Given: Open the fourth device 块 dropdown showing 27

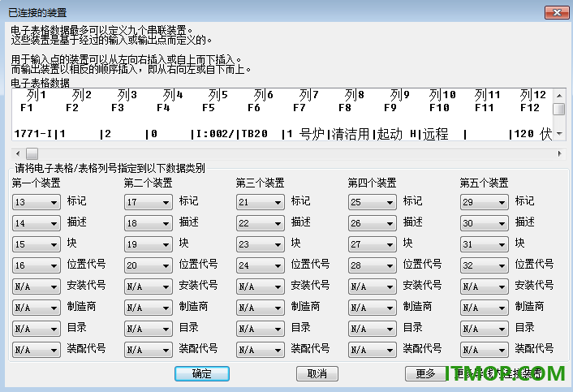Looking at the screenshot, I should pyautogui.click(x=373, y=244).
